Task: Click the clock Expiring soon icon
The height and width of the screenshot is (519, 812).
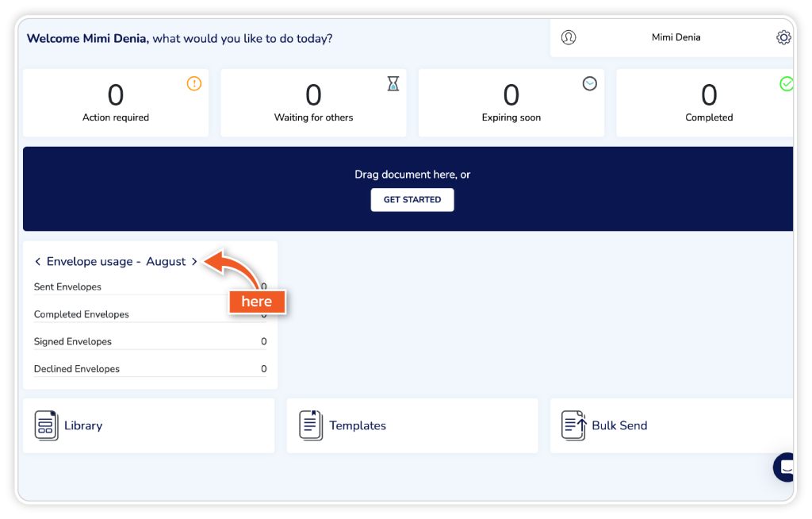Action: pos(589,83)
